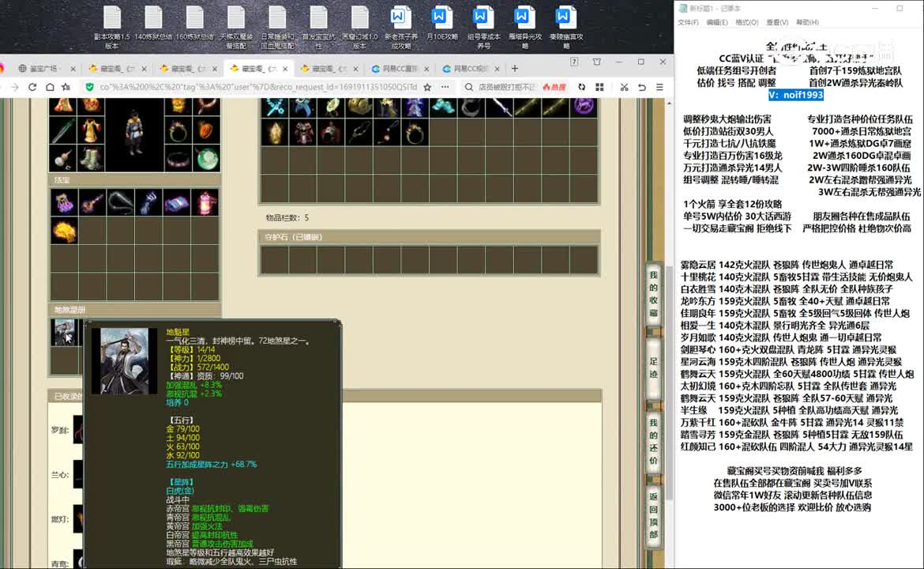Viewport: 924px width, 569px height.
Task: Click the 雾隐云居 142克火混队 line in Notepad
Action: point(787,265)
